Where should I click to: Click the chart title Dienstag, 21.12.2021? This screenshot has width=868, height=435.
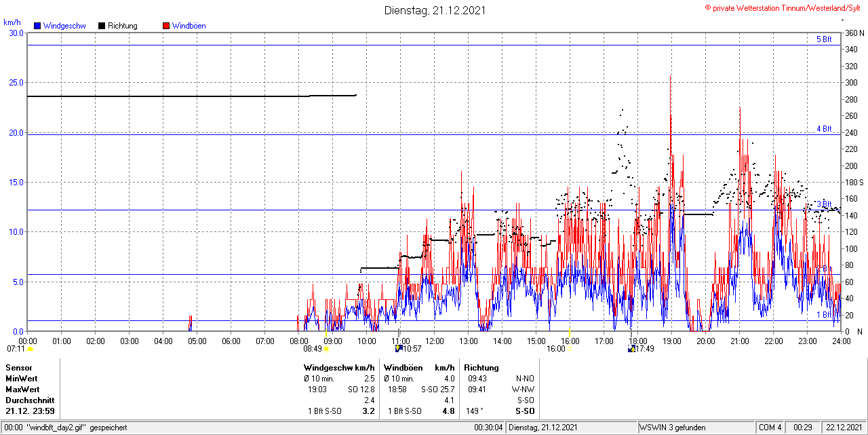pos(435,10)
